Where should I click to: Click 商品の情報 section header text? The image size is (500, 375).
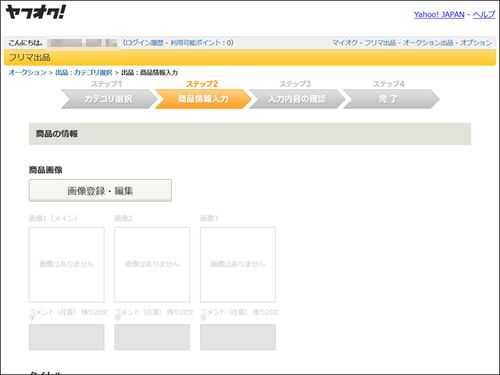(57, 134)
